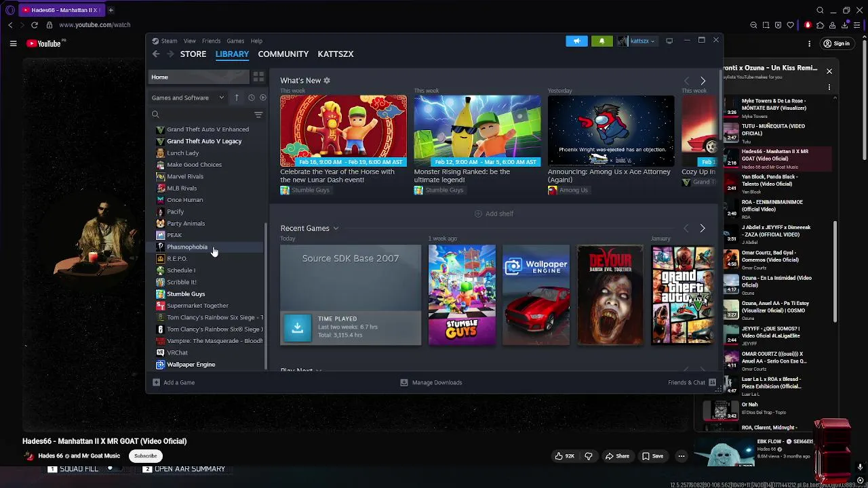Open browser downloads icon
The height and width of the screenshot is (488, 868).
pos(845,25)
